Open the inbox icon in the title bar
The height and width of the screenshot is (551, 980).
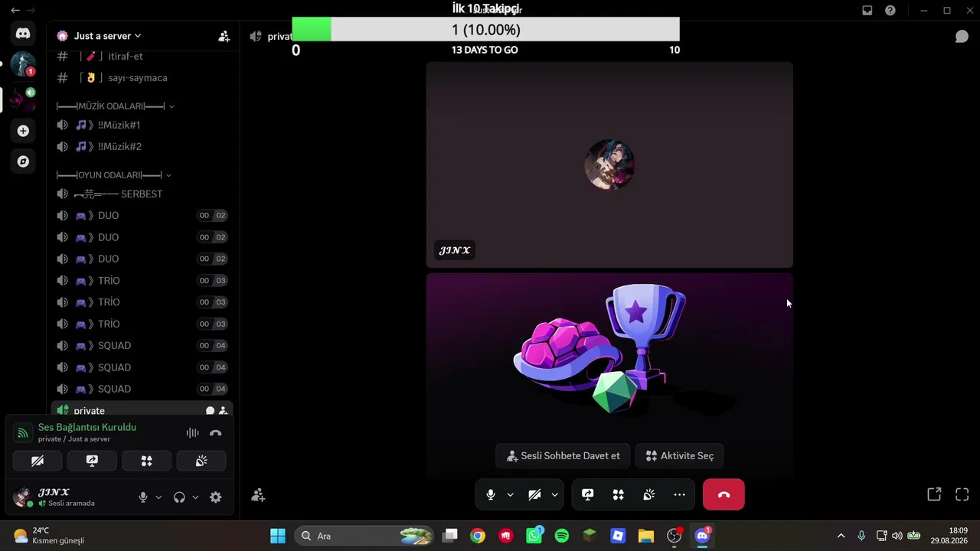coord(867,11)
